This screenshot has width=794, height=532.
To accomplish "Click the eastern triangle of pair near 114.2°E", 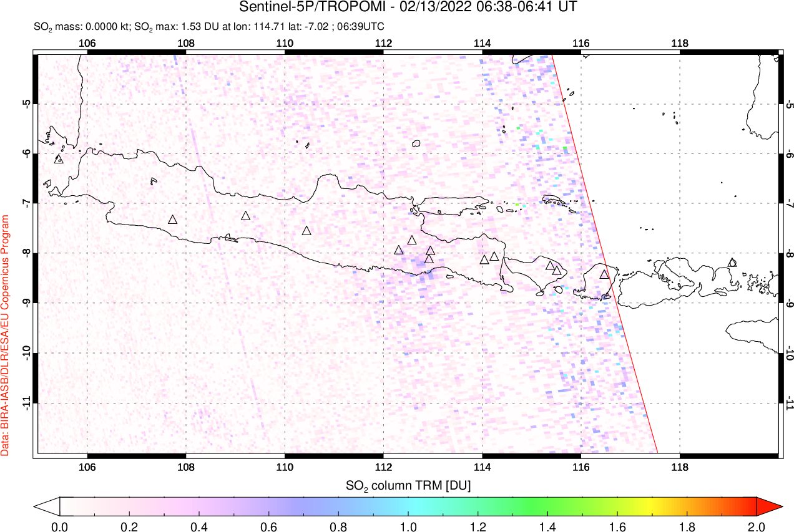I will (494, 256).
